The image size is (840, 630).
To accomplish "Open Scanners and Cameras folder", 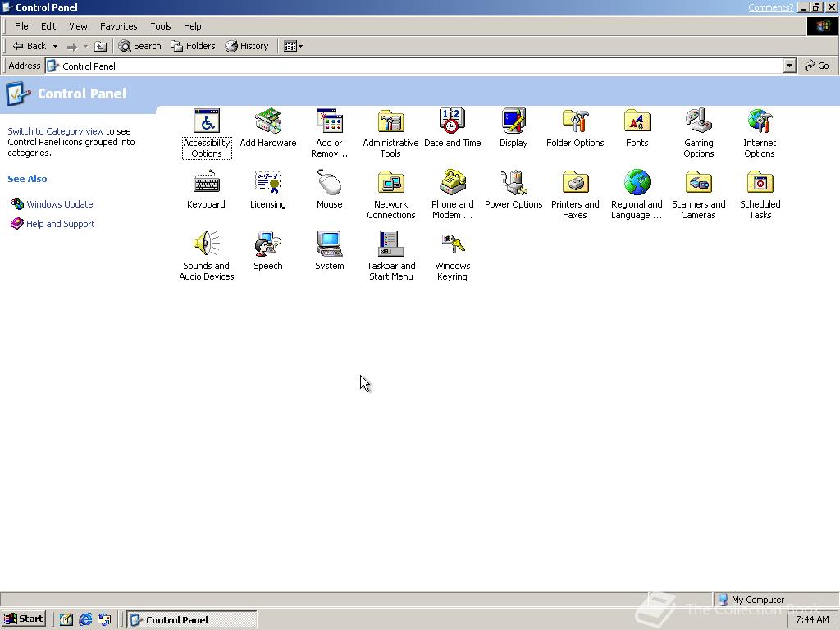I will (699, 195).
